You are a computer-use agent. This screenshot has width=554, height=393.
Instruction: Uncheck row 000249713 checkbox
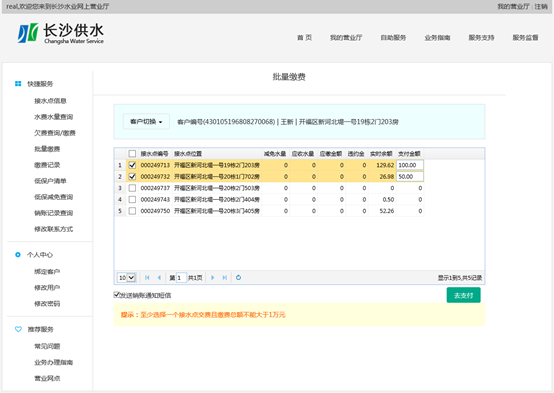tap(132, 165)
